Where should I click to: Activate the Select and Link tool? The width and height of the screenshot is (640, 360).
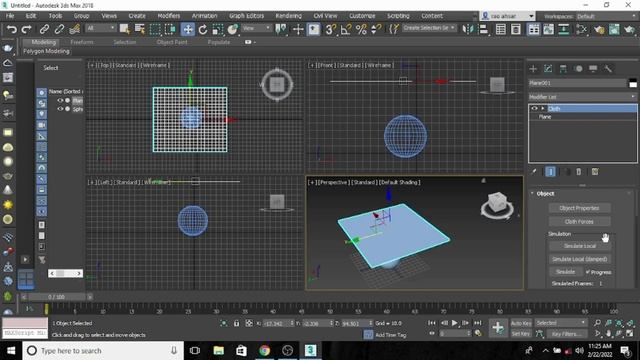click(x=44, y=29)
